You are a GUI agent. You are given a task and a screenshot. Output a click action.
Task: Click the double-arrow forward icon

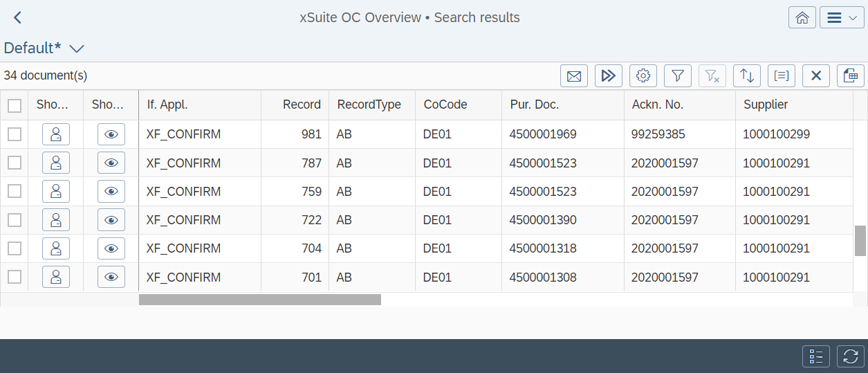pyautogui.click(x=609, y=76)
